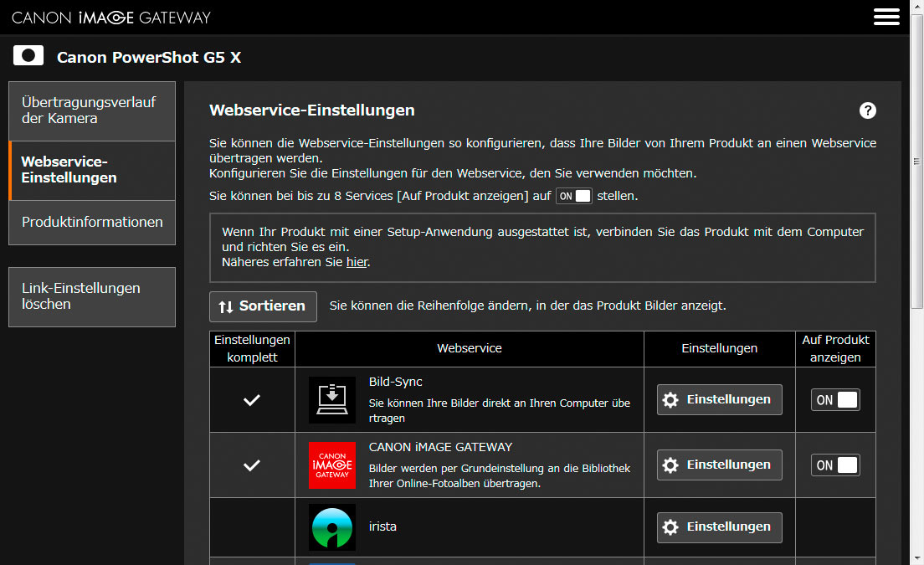Click the checkmark in the Bild-Sync row
924x565 pixels.
tap(252, 400)
